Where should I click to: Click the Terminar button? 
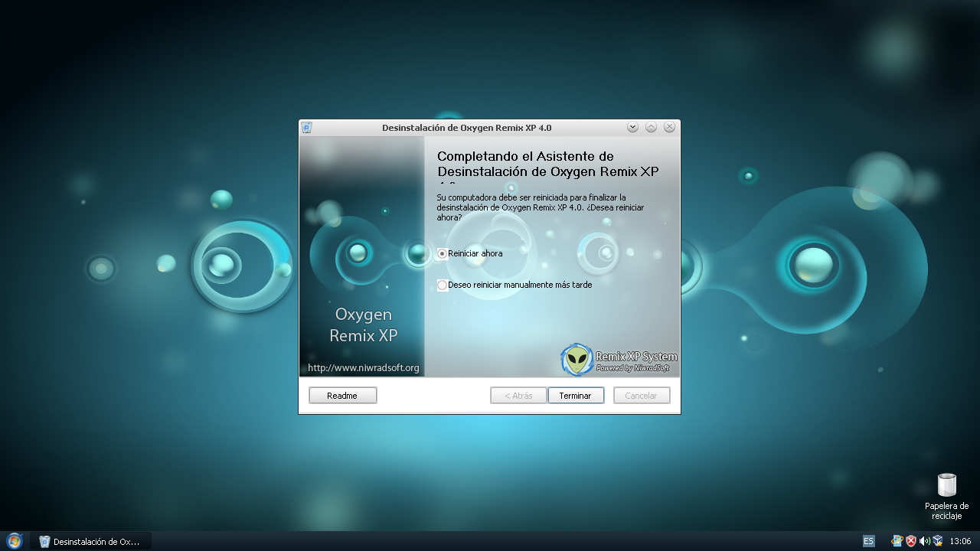(x=576, y=396)
